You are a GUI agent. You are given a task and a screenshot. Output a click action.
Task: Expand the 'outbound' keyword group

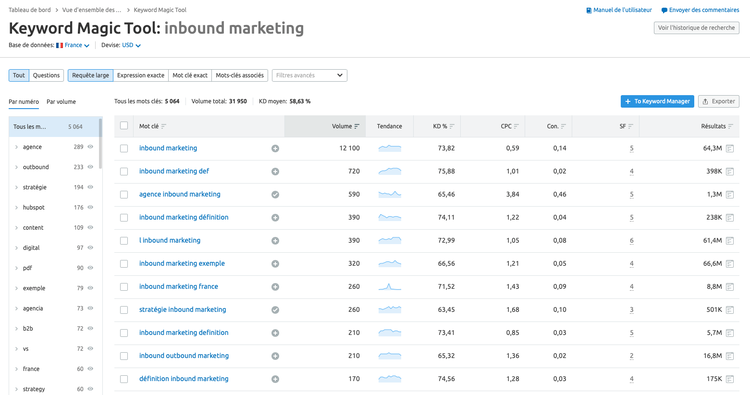pyautogui.click(x=16, y=167)
